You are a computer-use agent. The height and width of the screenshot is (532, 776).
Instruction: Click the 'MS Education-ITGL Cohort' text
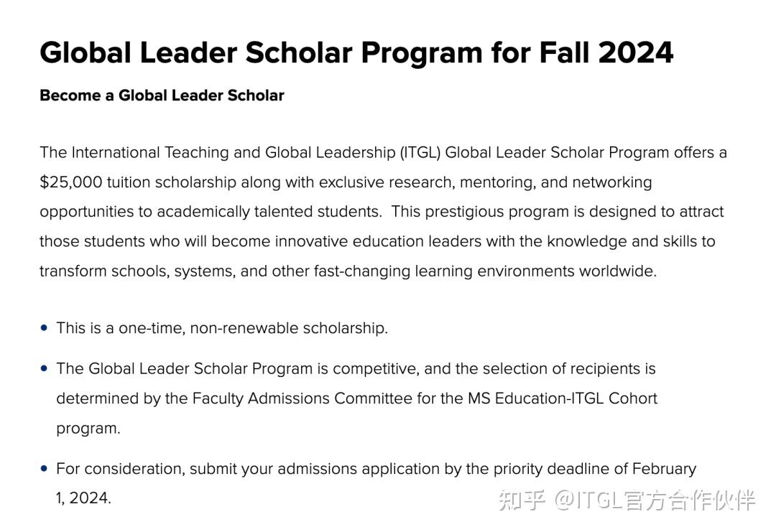pyautogui.click(x=562, y=398)
